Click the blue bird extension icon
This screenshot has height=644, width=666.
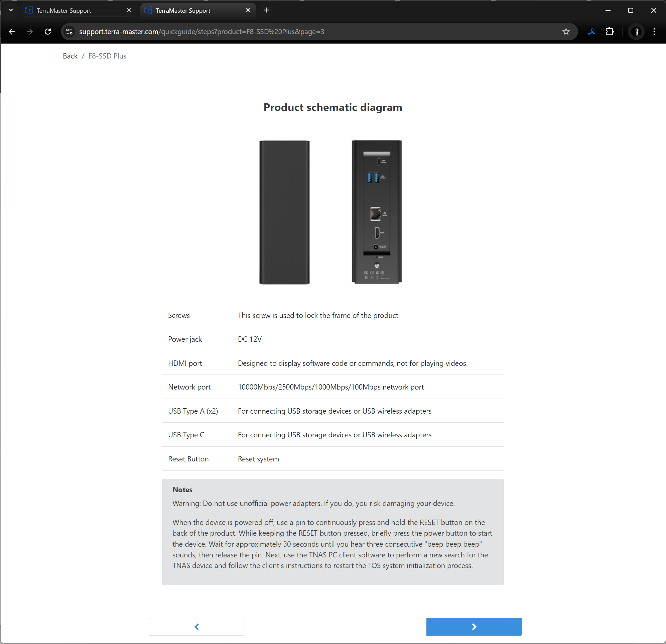pyautogui.click(x=591, y=32)
